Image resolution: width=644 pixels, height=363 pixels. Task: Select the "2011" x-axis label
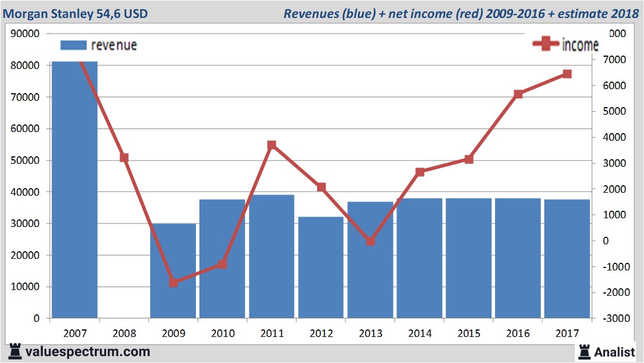click(x=272, y=333)
